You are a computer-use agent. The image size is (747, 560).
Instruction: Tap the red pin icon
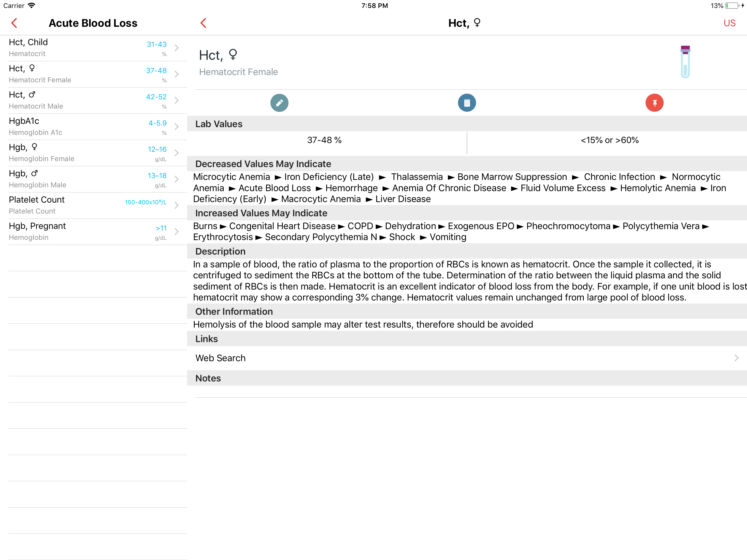pyautogui.click(x=654, y=103)
